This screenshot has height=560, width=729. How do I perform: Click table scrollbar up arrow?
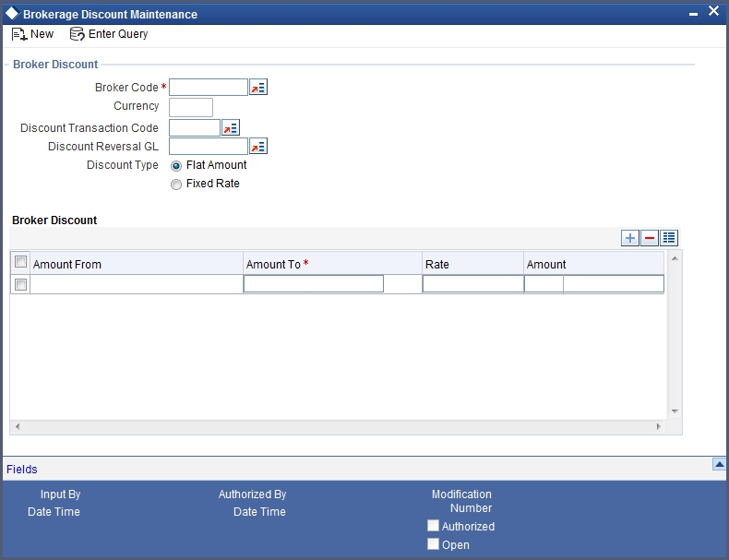675,258
